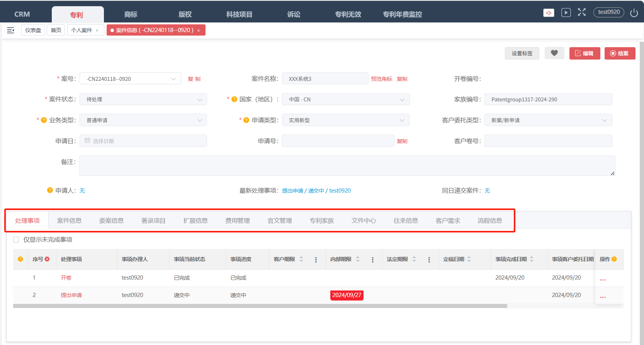The width and height of the screenshot is (644, 345).
Task: Open 提出申请 / 递交中 / test0920 link
Action: [316, 191]
